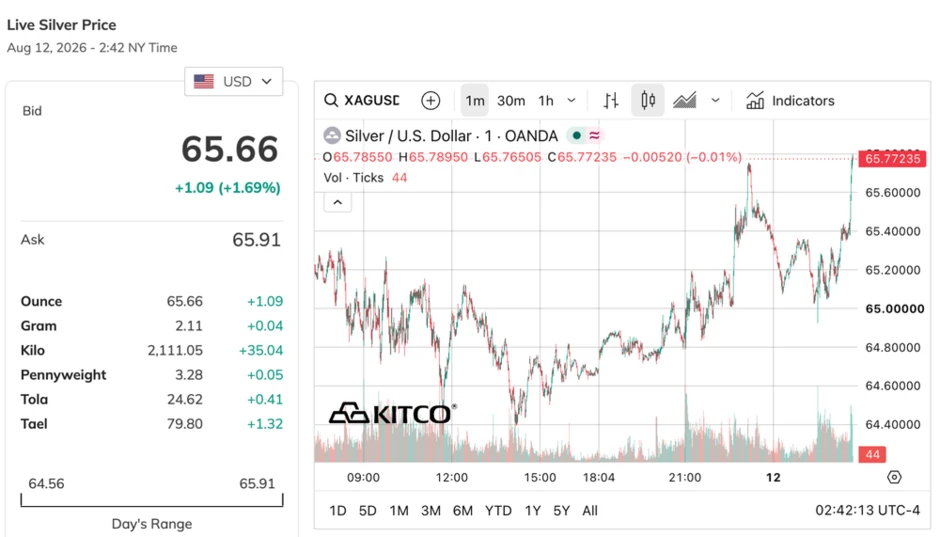Viewport: 940px width, 537px height.
Task: Set range to 5Y
Action: 561,511
